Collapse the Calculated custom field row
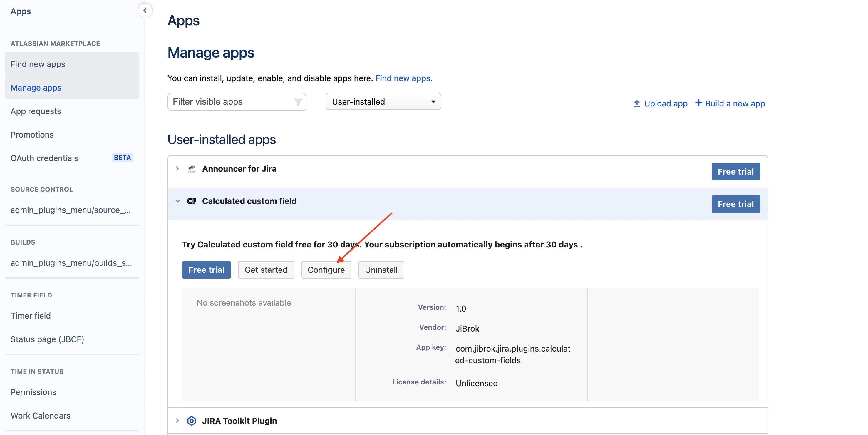The height and width of the screenshot is (435, 868). (177, 201)
